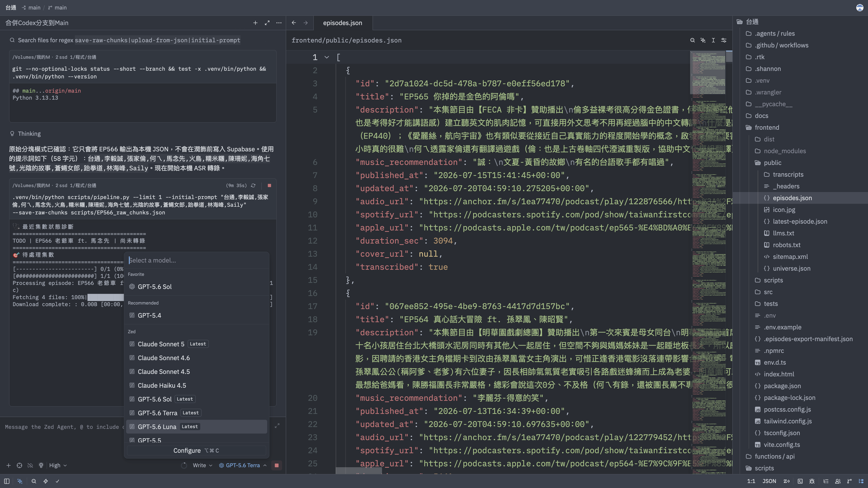This screenshot has height=488, width=868.
Task: Click the editor minimap viewport thumbnail
Action: pos(708,72)
